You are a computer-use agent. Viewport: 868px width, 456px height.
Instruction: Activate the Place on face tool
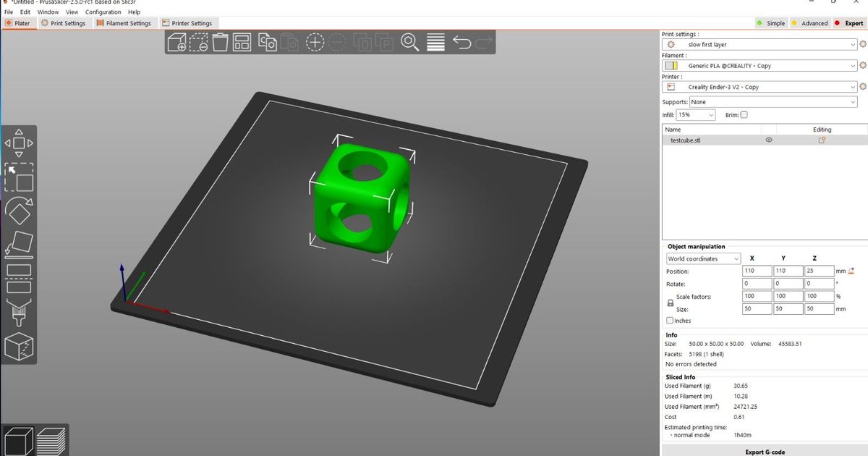coord(18,245)
